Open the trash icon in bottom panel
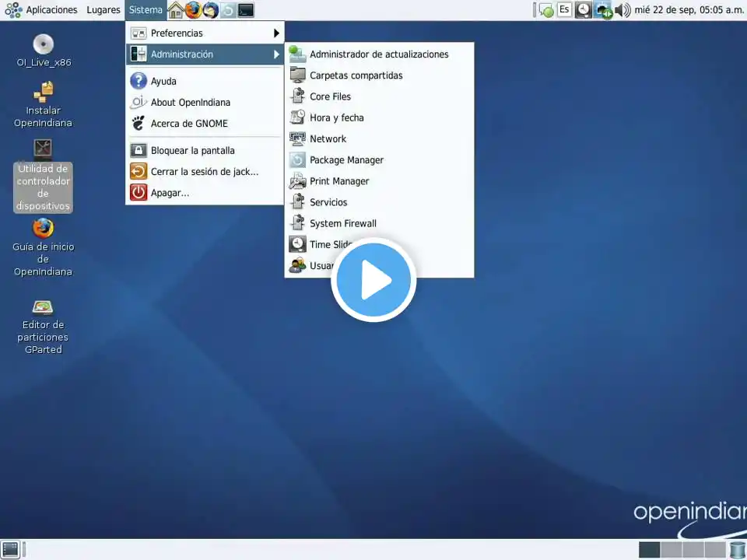This screenshot has width=747, height=560. tap(737, 550)
